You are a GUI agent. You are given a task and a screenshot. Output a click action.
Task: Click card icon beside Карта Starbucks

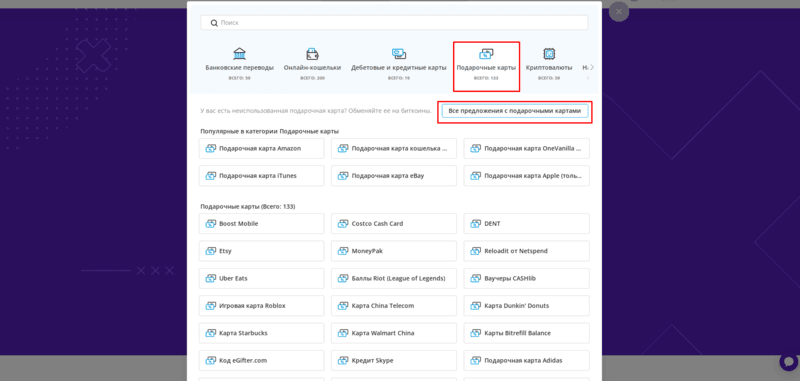pos(211,333)
